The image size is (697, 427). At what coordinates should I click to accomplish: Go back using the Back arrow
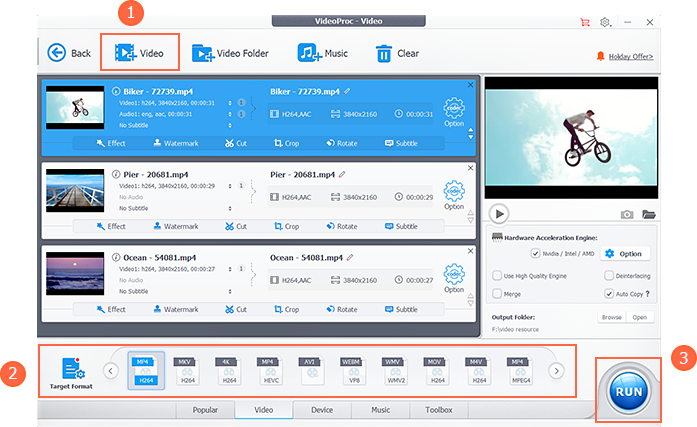click(x=69, y=53)
